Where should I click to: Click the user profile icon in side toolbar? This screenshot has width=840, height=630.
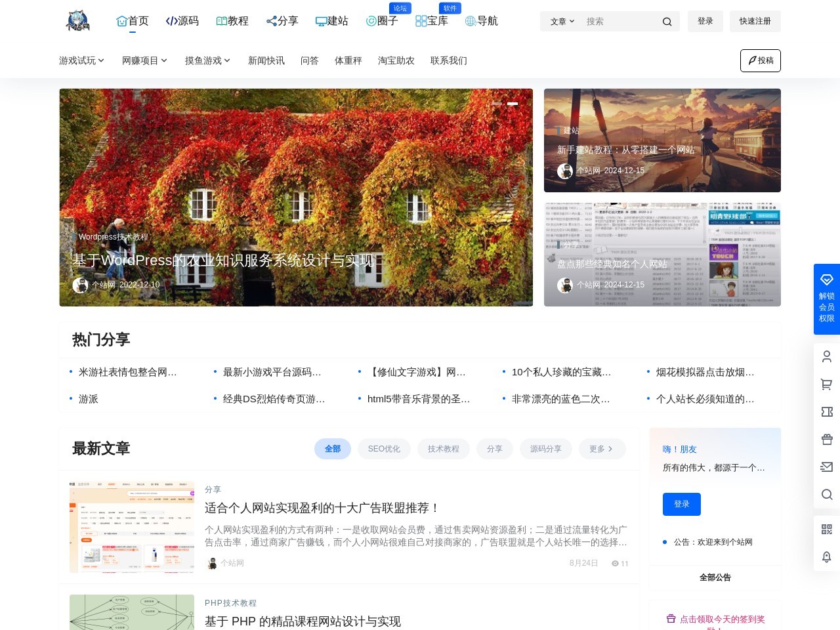tap(827, 356)
